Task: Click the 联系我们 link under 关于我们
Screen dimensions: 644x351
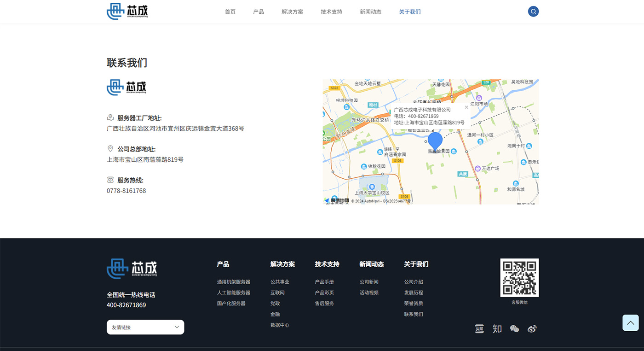Action: [x=413, y=314]
